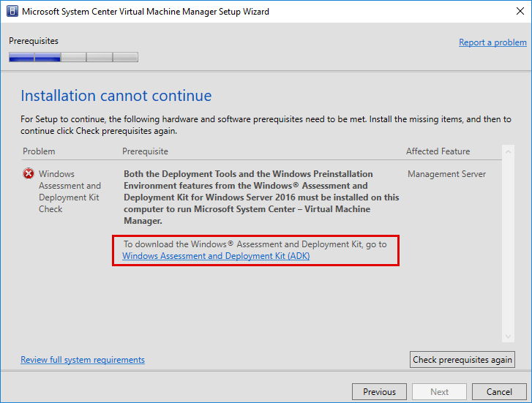
Task: Click the Virtual Machine Manager title bar icon
Action: coord(12,12)
